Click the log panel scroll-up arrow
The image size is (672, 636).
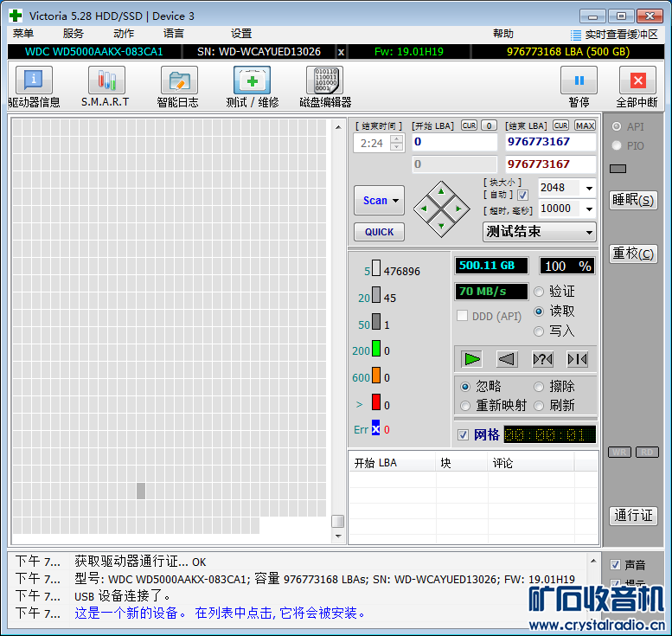pos(593,561)
